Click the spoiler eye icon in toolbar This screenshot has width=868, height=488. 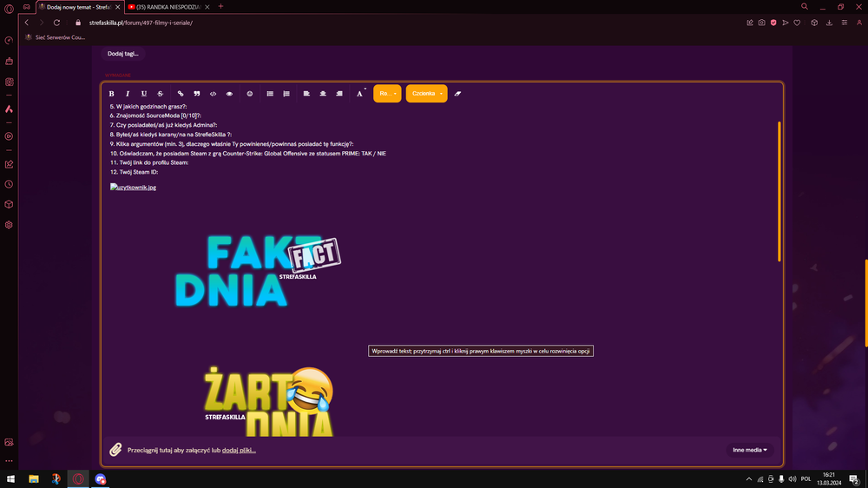[229, 94]
